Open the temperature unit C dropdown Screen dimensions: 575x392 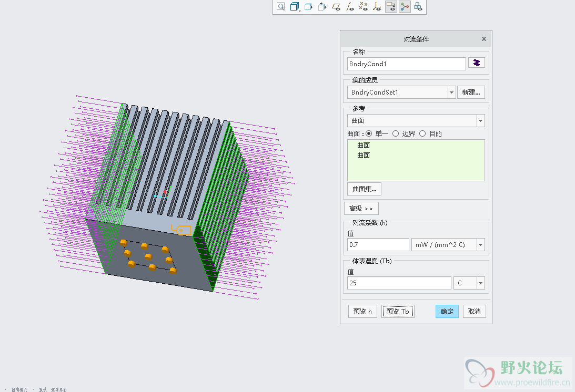coord(480,283)
